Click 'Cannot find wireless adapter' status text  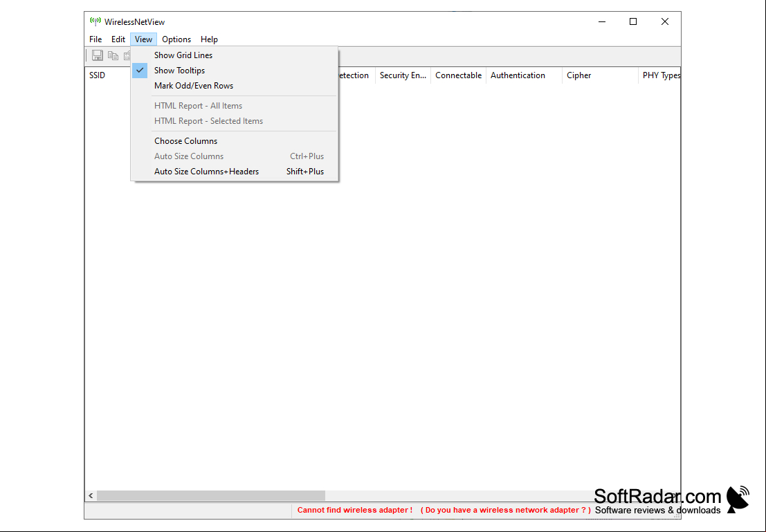[x=355, y=510]
